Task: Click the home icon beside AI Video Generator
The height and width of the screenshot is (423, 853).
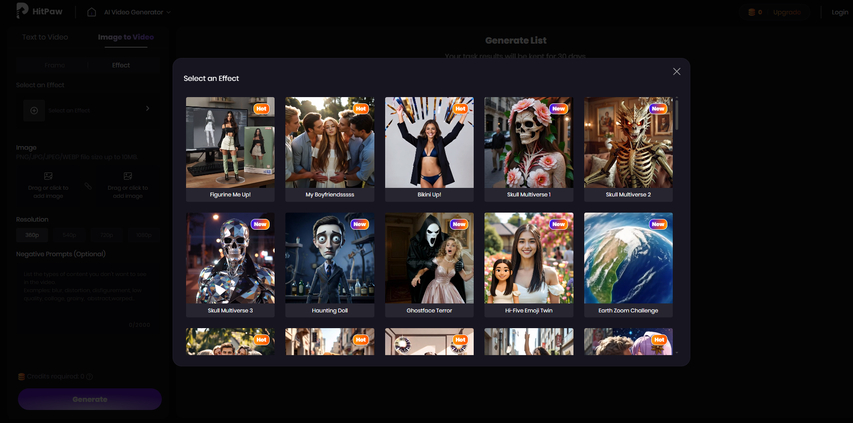Action: (92, 13)
